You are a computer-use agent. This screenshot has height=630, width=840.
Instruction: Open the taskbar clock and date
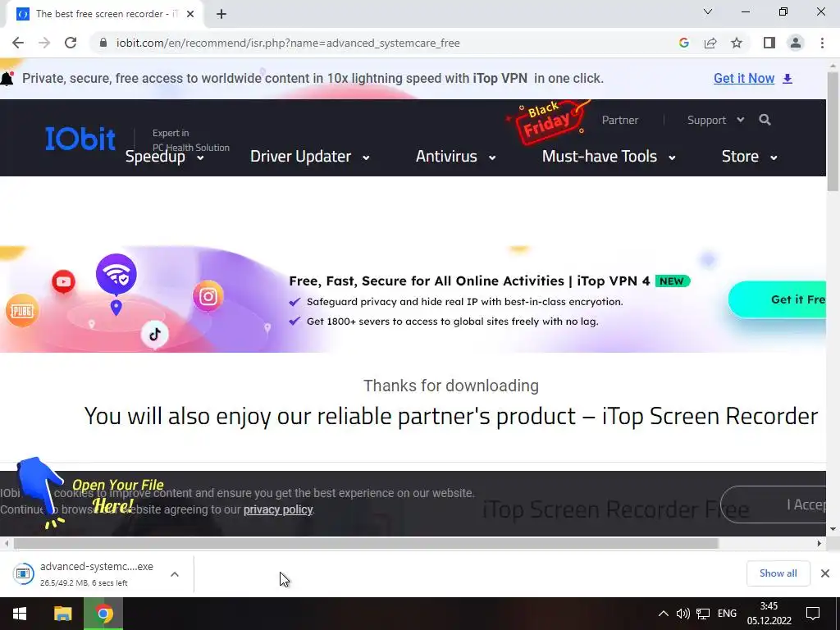pyautogui.click(x=769, y=614)
